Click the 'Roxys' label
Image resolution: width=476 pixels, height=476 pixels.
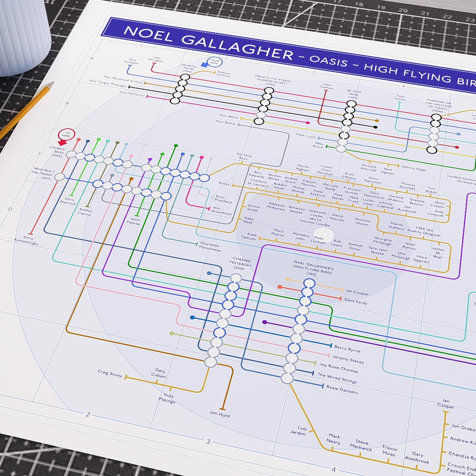[x=224, y=184]
